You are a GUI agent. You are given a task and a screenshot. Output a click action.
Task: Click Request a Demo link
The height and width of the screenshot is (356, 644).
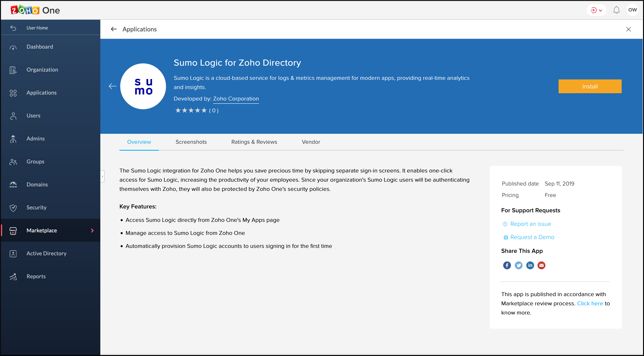(532, 237)
